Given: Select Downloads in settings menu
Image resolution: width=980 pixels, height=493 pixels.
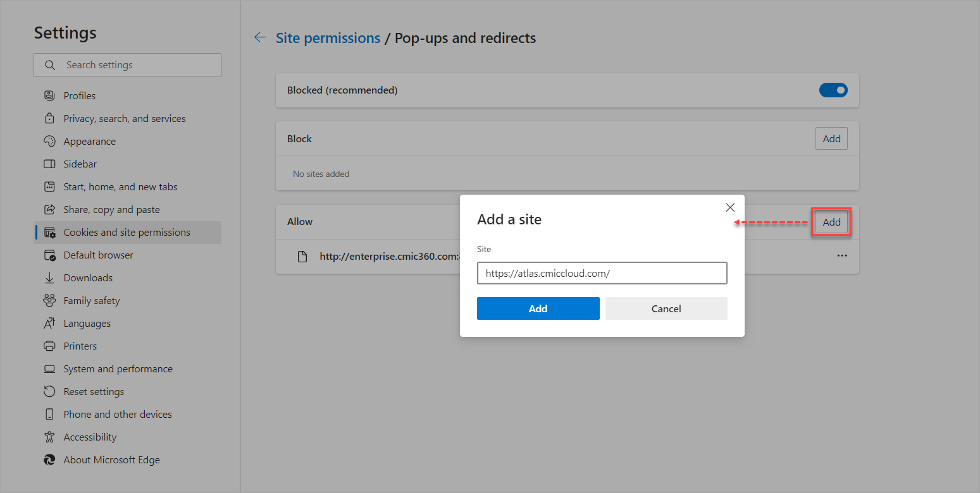Looking at the screenshot, I should (x=88, y=278).
